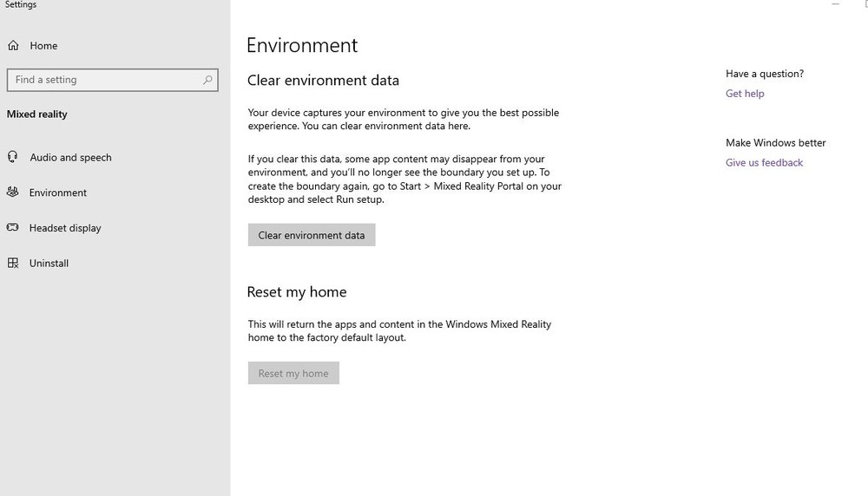This screenshot has width=868, height=496.
Task: Open the Give us feedback link
Action: [764, 163]
